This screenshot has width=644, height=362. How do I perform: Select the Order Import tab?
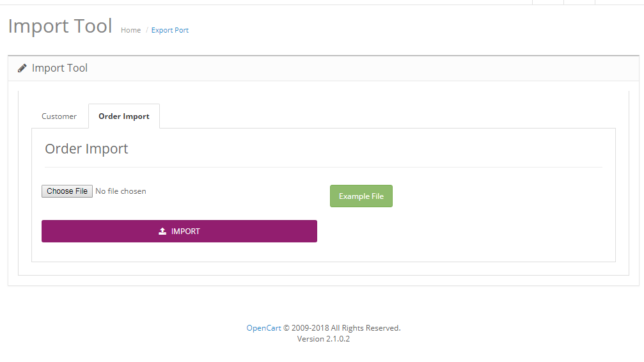[124, 116]
